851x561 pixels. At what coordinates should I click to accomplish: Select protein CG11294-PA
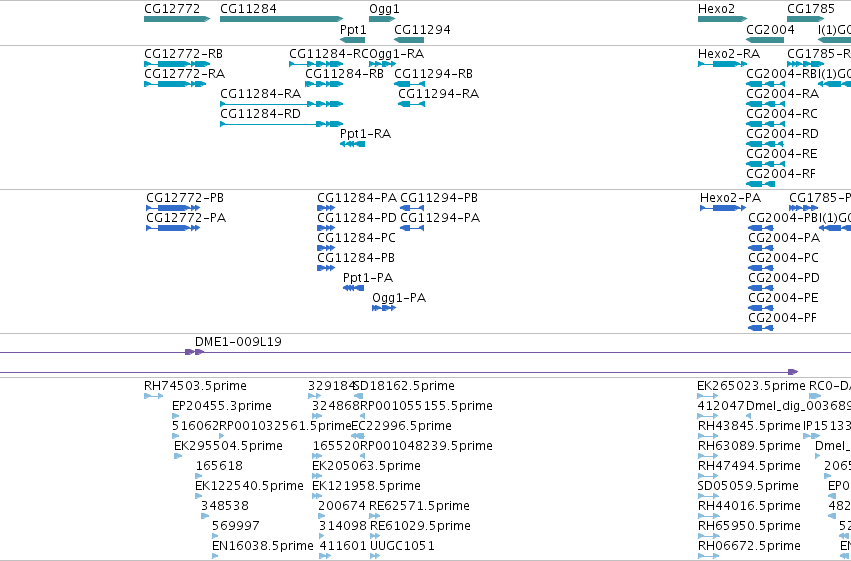[412, 228]
